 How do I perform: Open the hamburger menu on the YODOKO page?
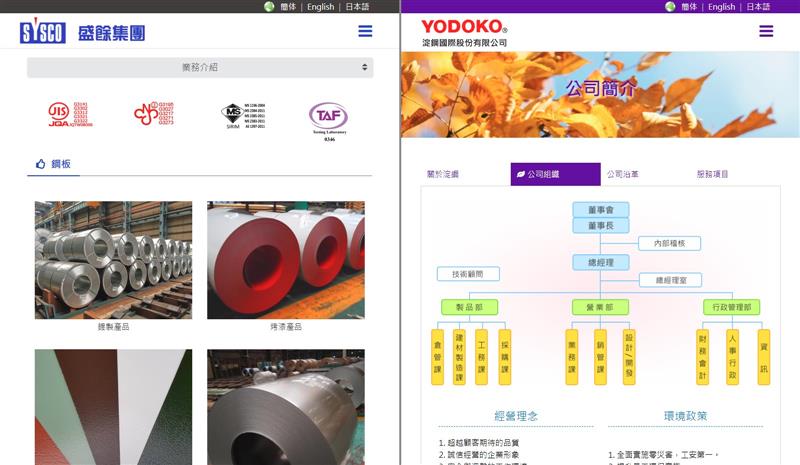[x=766, y=31]
